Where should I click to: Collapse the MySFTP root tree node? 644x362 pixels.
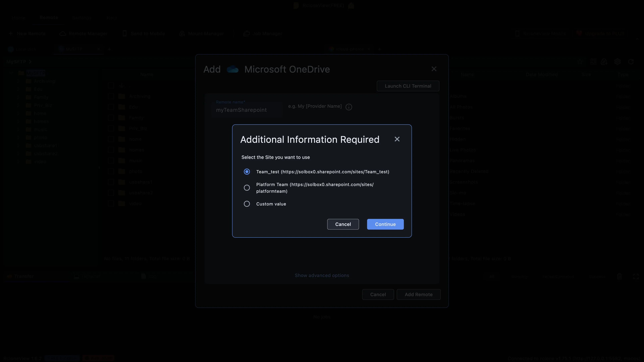(x=11, y=73)
